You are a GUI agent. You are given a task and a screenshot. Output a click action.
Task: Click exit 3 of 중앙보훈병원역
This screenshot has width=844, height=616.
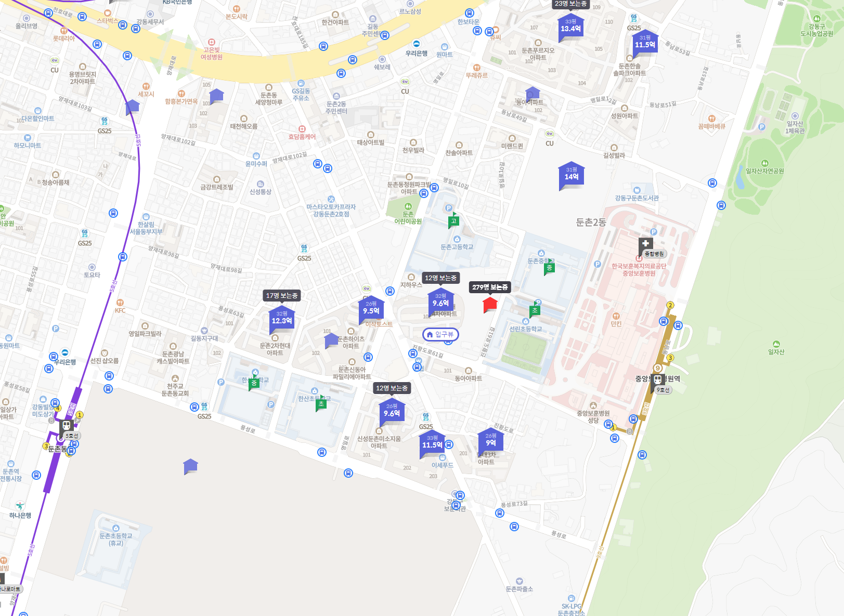pos(670,358)
